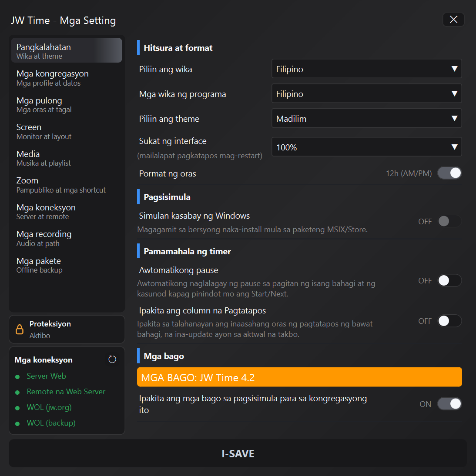Screen dimensions: 476x476
Task: Turn off Ipakita ang mga bago sa pagsisimula
Action: [x=449, y=404]
